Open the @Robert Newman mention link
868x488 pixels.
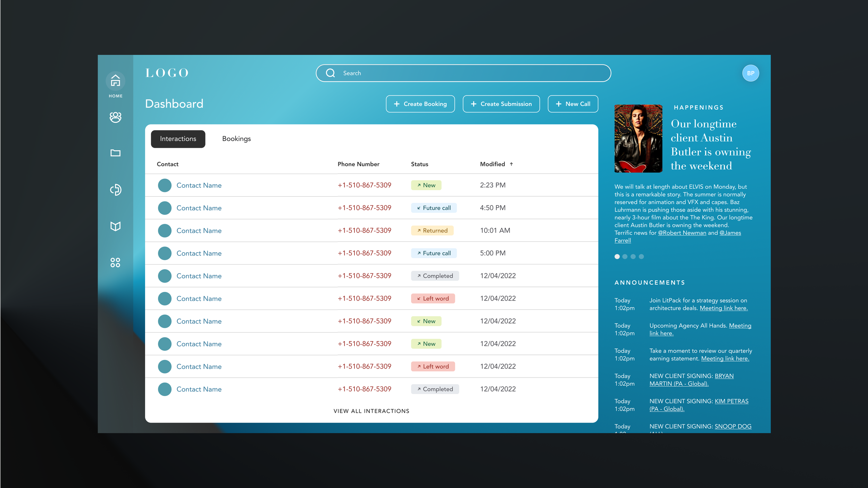(x=682, y=233)
